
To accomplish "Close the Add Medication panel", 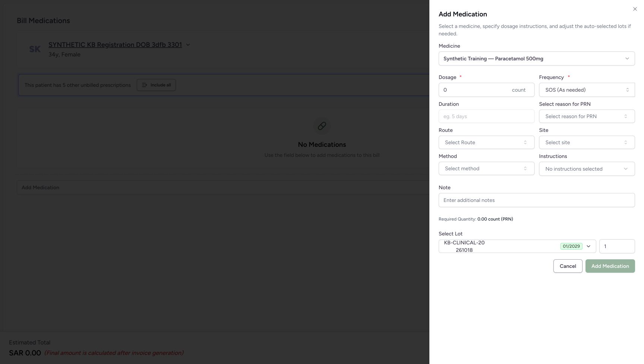I will pyautogui.click(x=635, y=9).
